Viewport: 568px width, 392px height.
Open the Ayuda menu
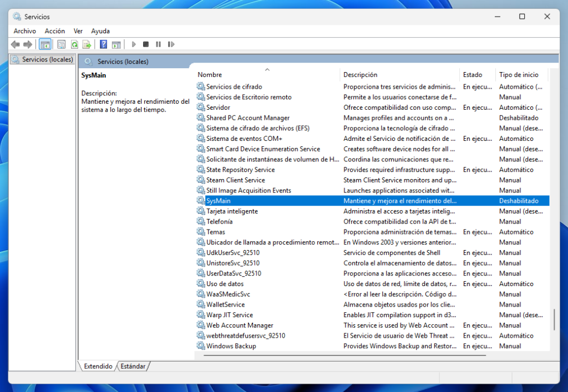pyautogui.click(x=100, y=31)
